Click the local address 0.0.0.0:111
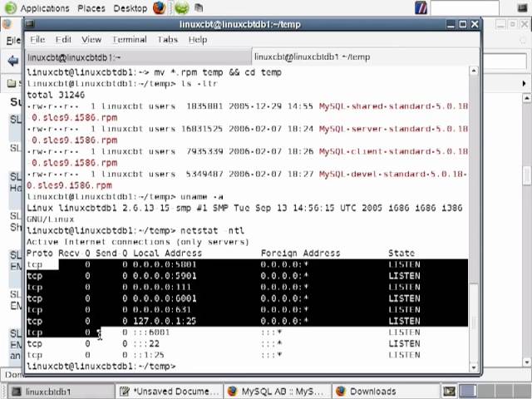 pos(162,287)
